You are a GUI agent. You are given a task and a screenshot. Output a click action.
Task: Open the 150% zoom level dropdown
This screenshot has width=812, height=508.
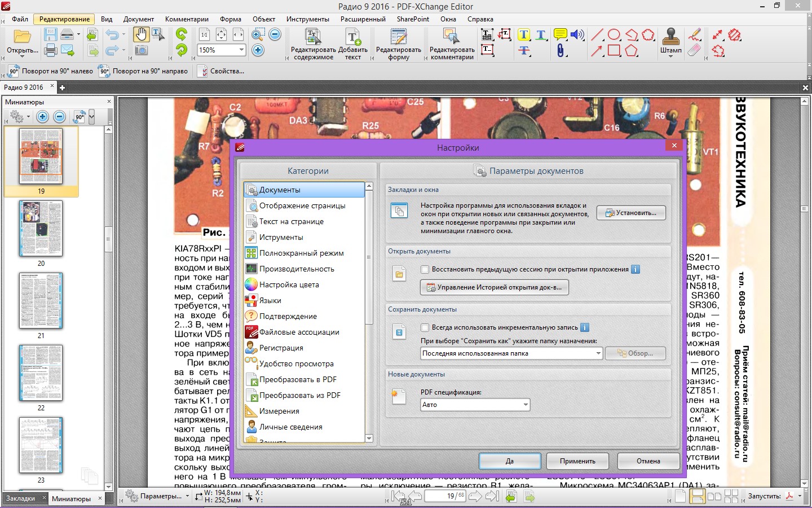[241, 50]
